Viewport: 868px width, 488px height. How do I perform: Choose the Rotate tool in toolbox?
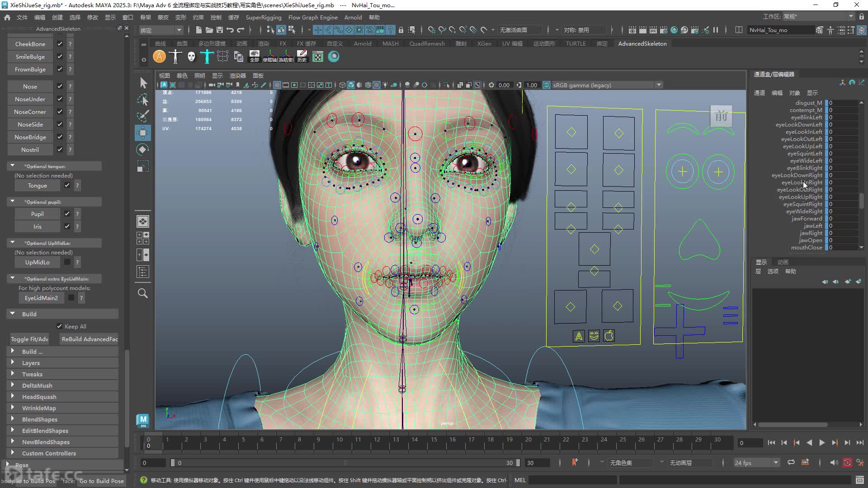tap(142, 150)
